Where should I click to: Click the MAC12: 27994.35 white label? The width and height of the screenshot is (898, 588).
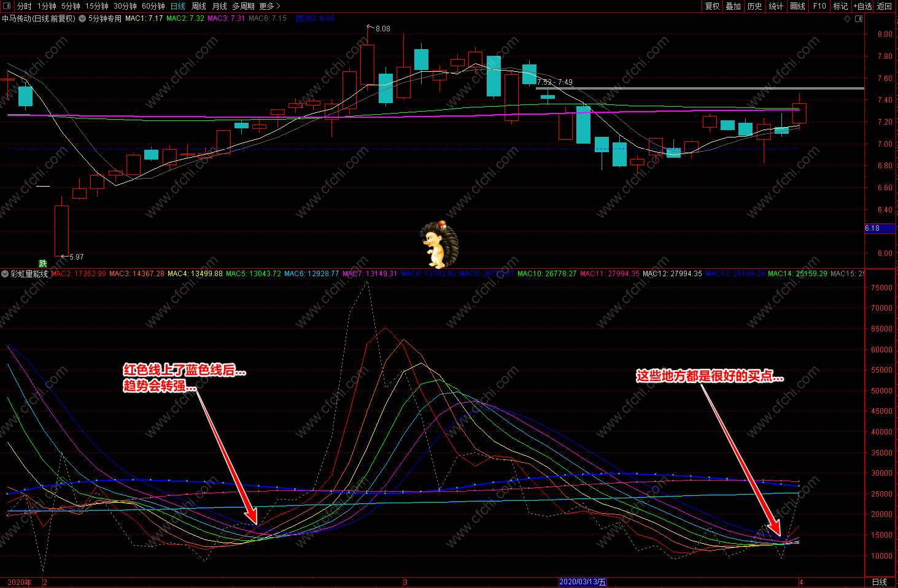[x=672, y=274]
